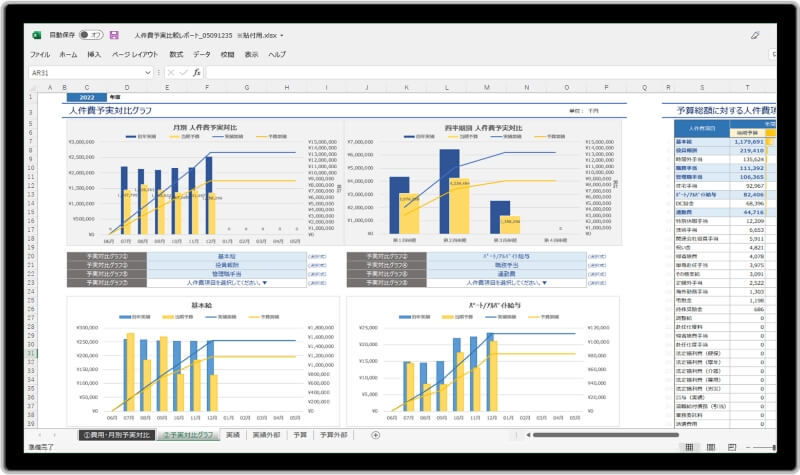
Task: Click the 基本給 cell for 予実対比グラフ①
Action: click(225, 256)
